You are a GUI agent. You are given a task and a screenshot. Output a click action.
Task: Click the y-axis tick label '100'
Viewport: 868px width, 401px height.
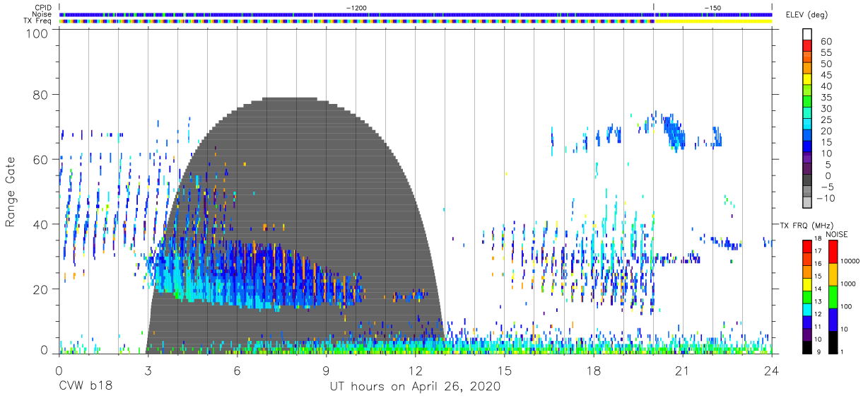pyautogui.click(x=37, y=33)
